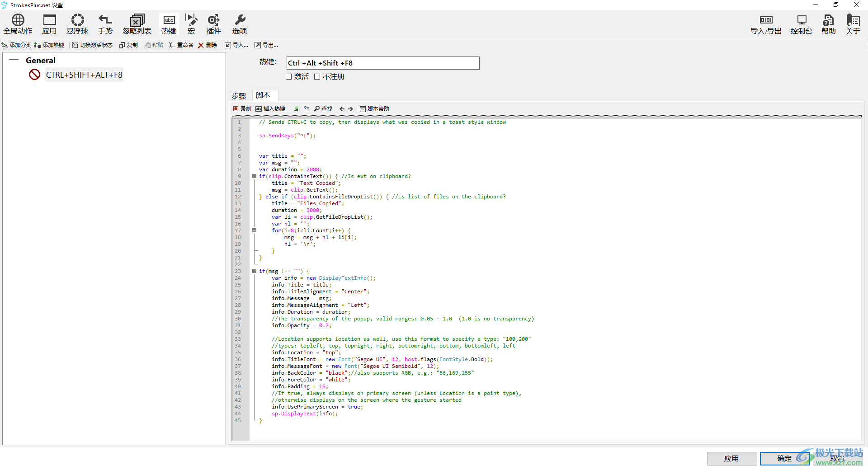Click 录制 in the script toolbar
Viewport: 868px width, 470px height.
[242, 109]
